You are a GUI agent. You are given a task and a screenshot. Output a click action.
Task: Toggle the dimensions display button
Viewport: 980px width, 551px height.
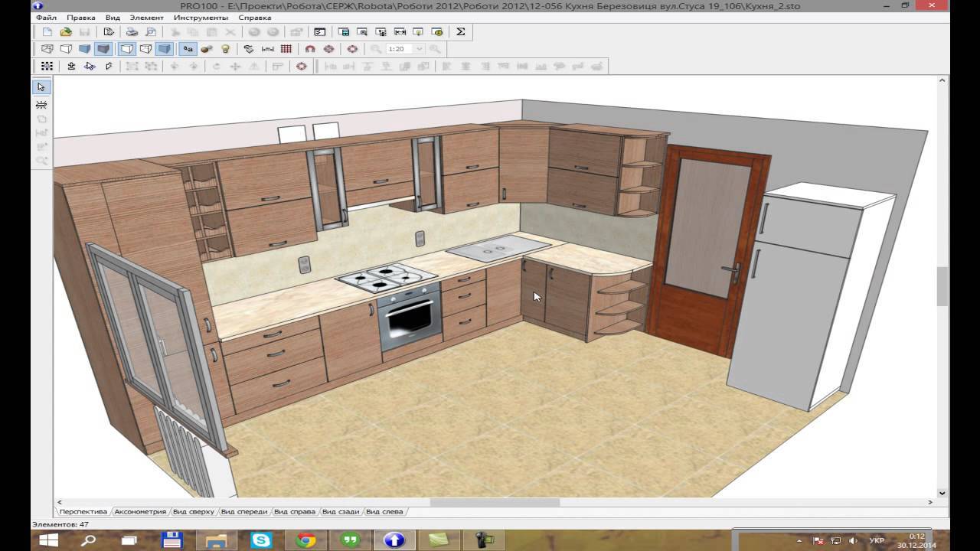(268, 49)
